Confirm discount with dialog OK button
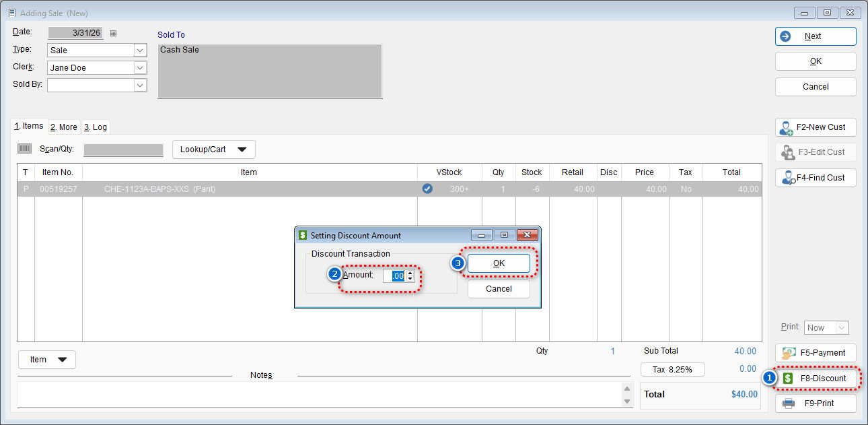Viewport: 868px width, 425px height. [x=499, y=263]
